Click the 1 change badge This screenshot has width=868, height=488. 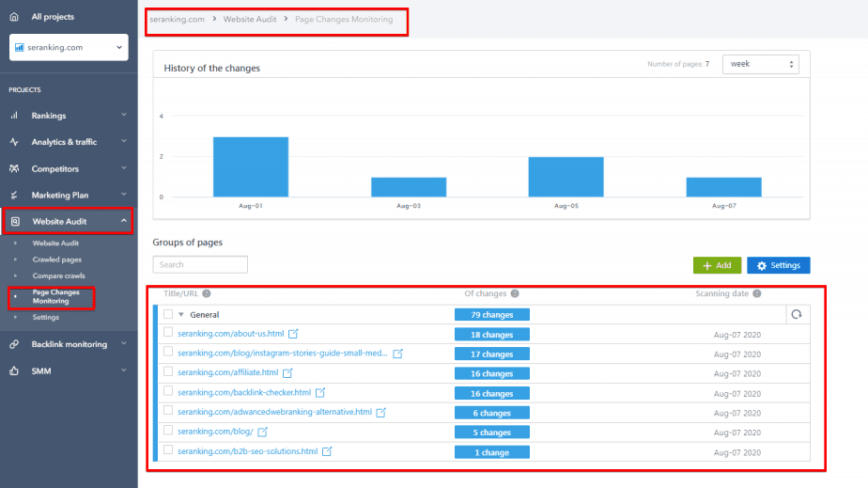click(492, 452)
